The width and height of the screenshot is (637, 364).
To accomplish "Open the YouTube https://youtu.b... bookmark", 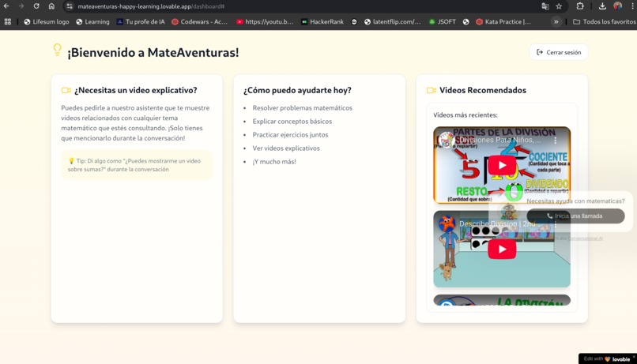I will click(x=265, y=22).
